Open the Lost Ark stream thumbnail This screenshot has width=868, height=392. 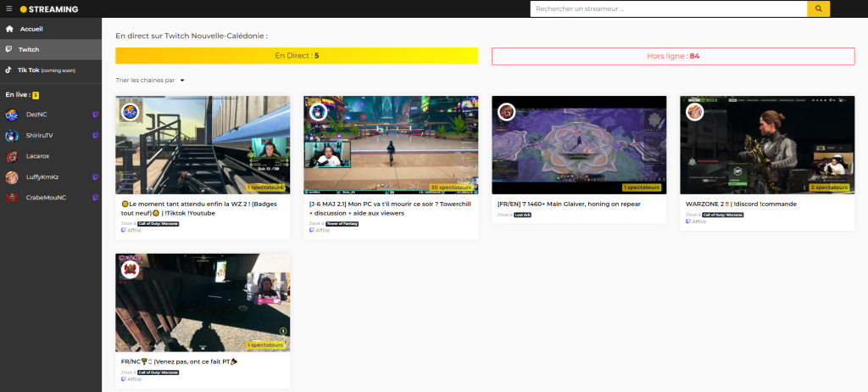pos(579,145)
